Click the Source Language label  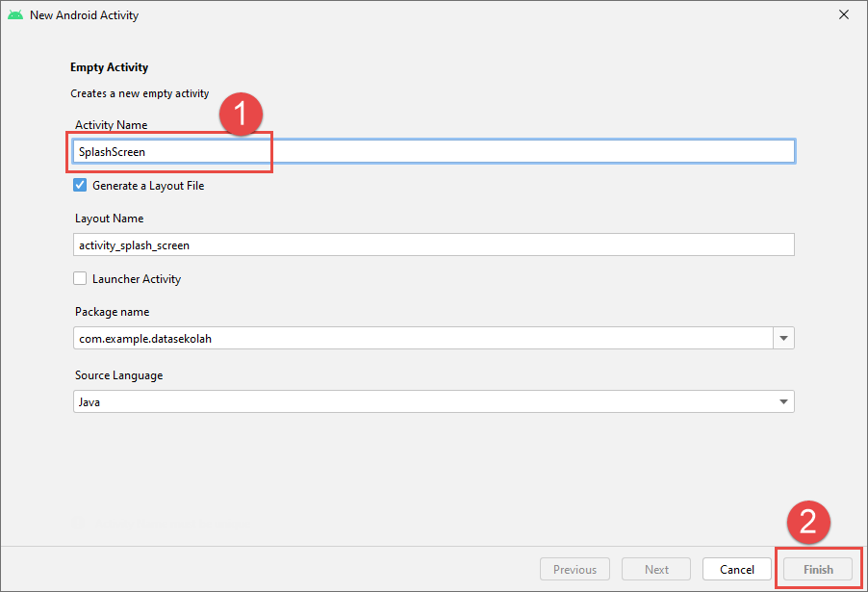point(118,375)
